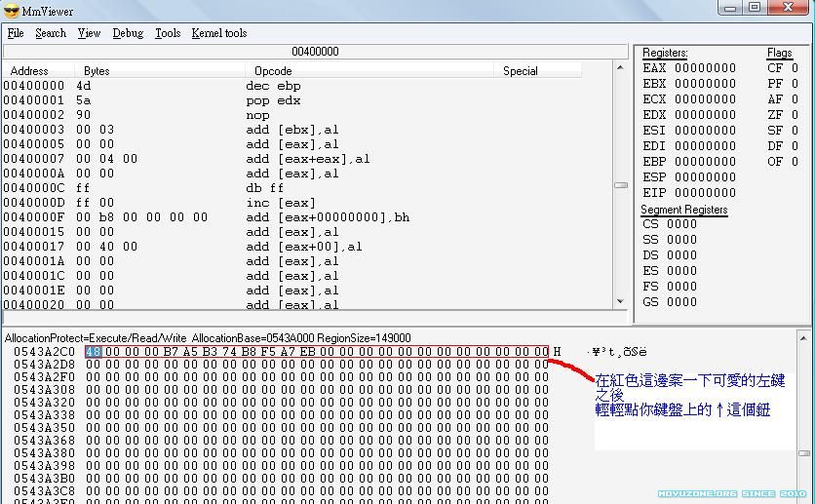Screen dimensions: 815x504
Task: Click the EAX register value
Action: [705, 68]
